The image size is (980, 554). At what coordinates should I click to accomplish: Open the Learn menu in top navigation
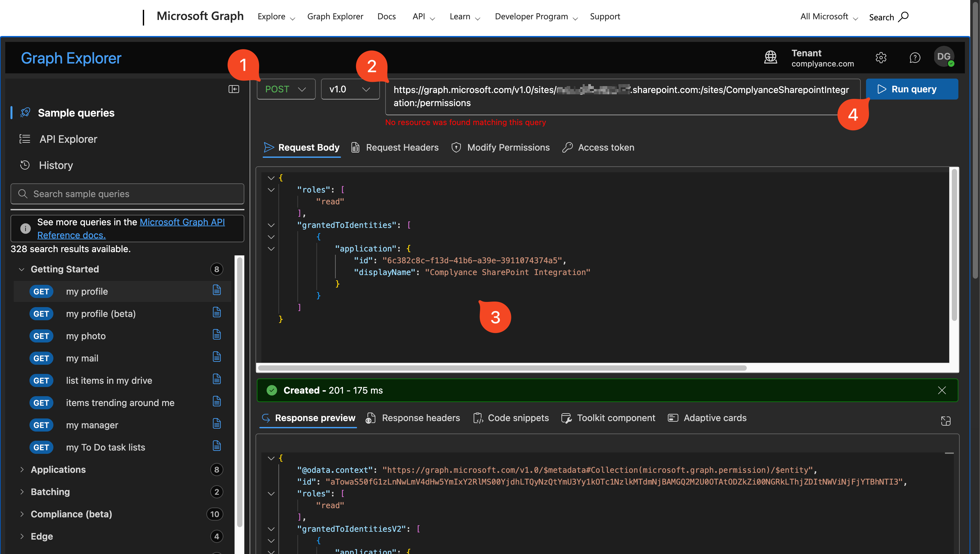click(465, 17)
